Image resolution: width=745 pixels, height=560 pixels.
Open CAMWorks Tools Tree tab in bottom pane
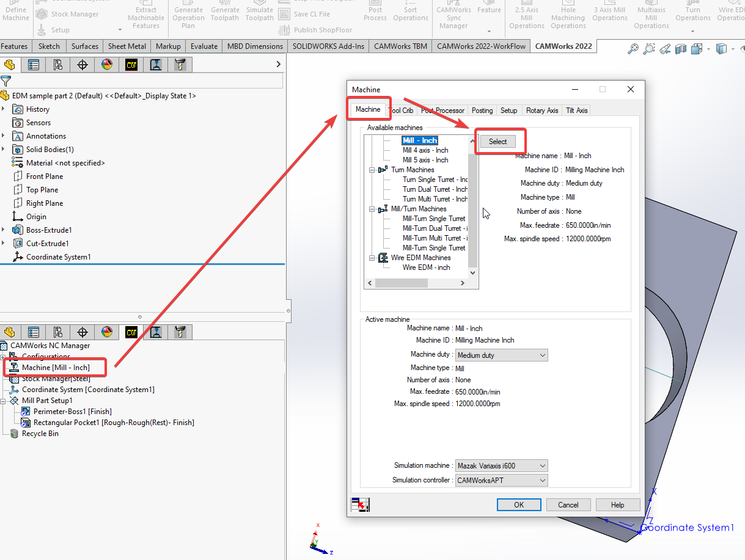(180, 332)
